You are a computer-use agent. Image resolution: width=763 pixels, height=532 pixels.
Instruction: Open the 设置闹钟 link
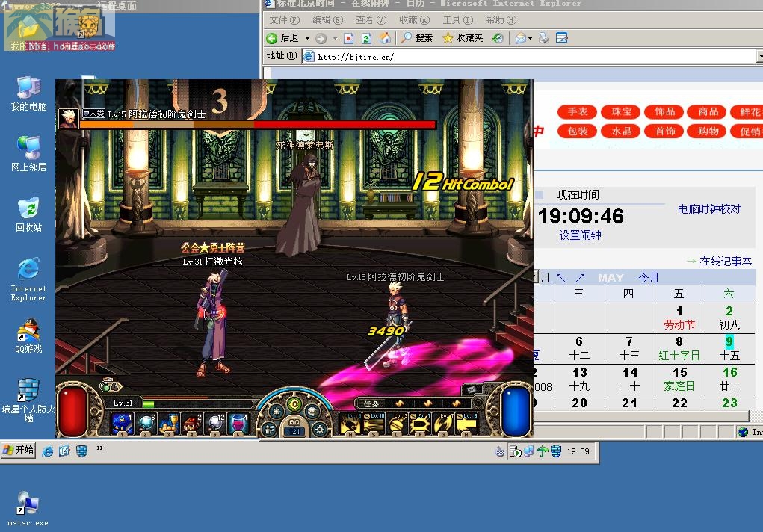point(580,235)
